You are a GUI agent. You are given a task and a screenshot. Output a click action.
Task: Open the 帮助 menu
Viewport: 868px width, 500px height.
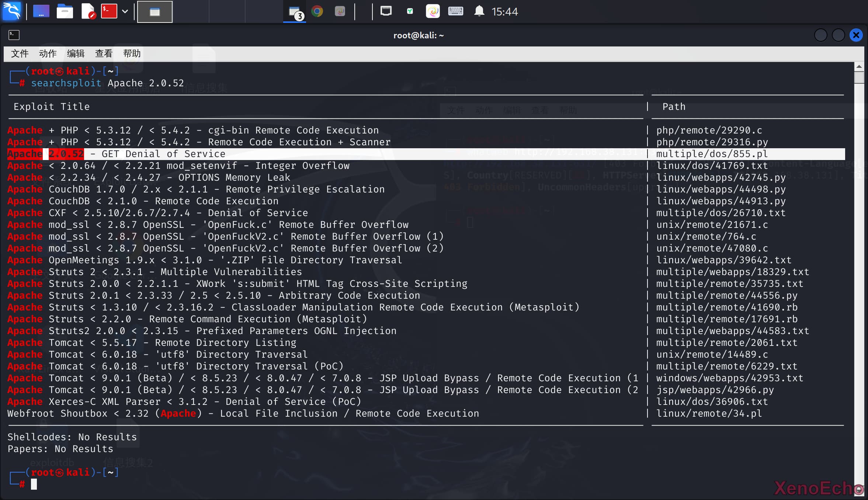tap(132, 53)
